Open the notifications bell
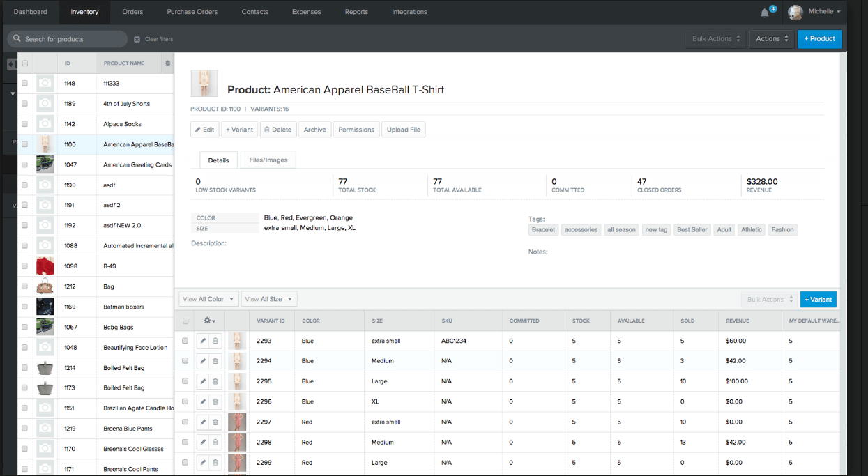Viewport: 868px width, 476px height. (766, 13)
